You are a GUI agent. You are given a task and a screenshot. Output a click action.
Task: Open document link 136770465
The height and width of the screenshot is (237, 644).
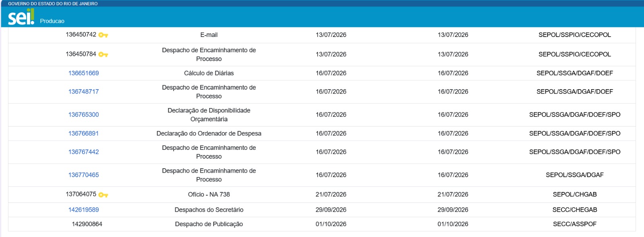tap(83, 175)
